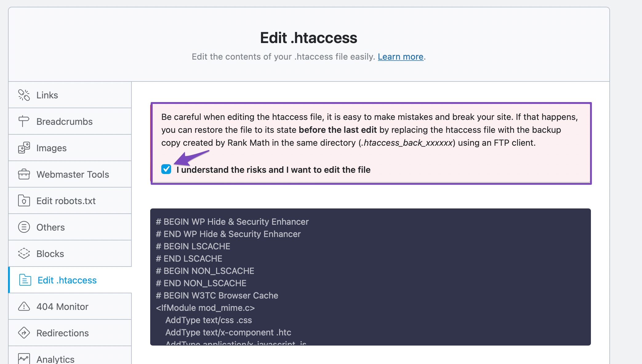Open the Edit robots.txt tab
Viewport: 642px width, 364px height.
pyautogui.click(x=70, y=201)
